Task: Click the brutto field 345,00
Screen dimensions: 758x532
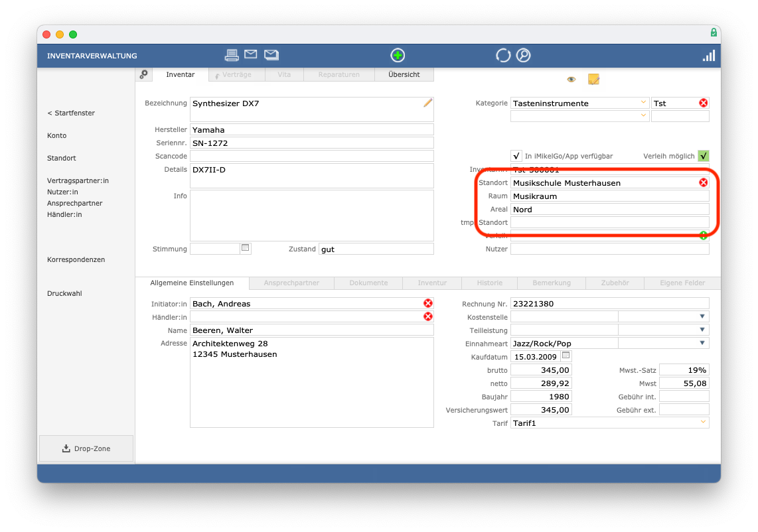Action: 541,369
